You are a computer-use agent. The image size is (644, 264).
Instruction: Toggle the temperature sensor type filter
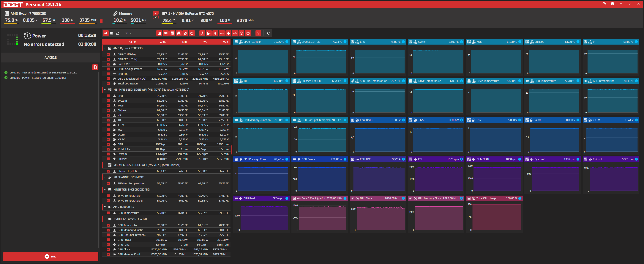202,33
